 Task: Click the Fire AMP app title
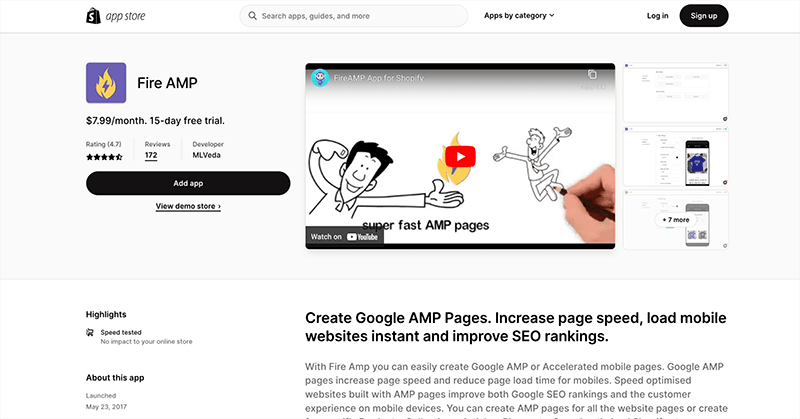pyautogui.click(x=167, y=83)
